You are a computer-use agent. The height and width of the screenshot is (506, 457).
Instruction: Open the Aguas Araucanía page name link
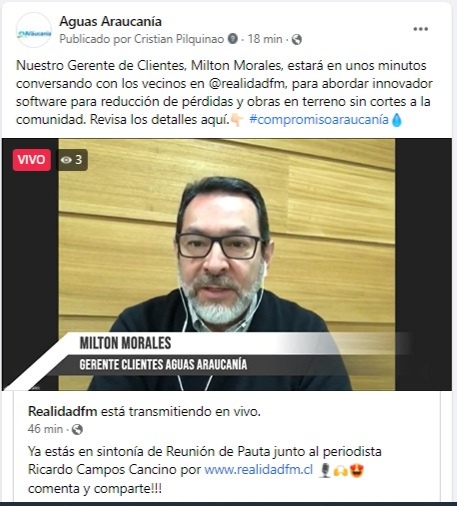pyautogui.click(x=110, y=21)
